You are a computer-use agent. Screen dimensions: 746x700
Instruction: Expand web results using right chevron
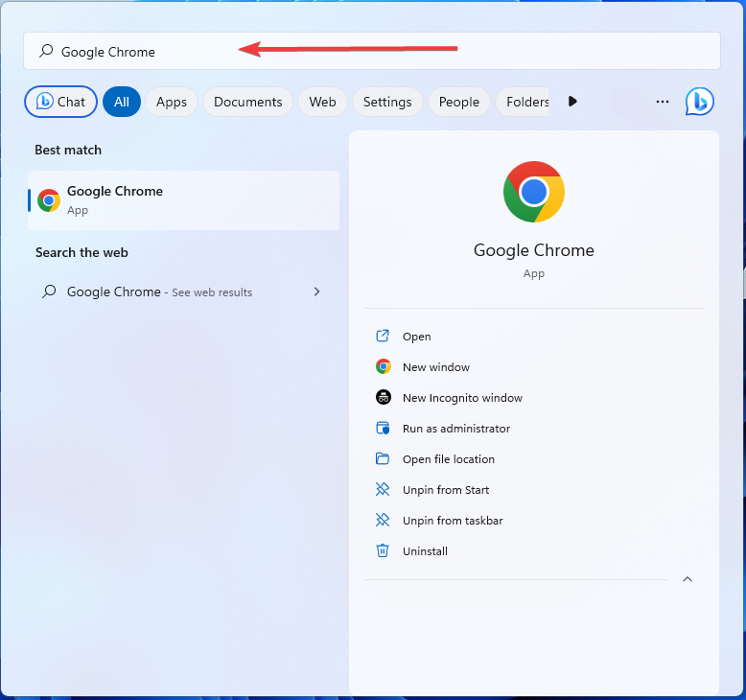(316, 292)
